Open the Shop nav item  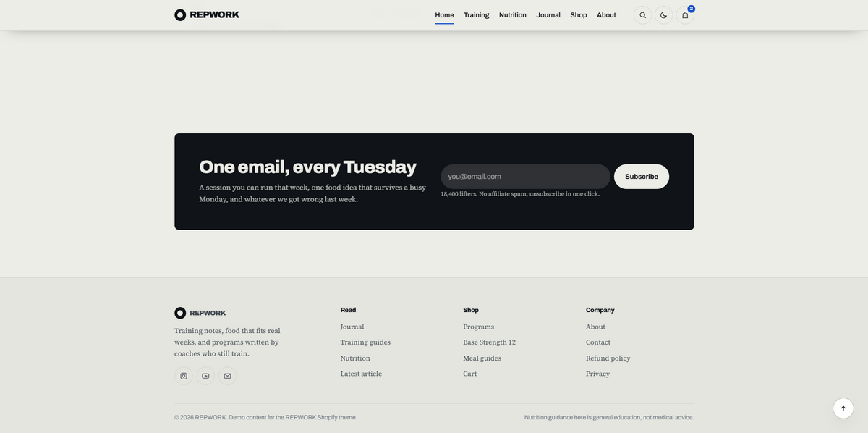579,15
